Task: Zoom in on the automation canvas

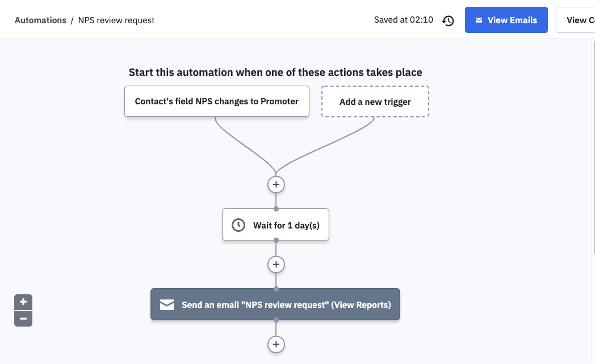Action: (23, 302)
